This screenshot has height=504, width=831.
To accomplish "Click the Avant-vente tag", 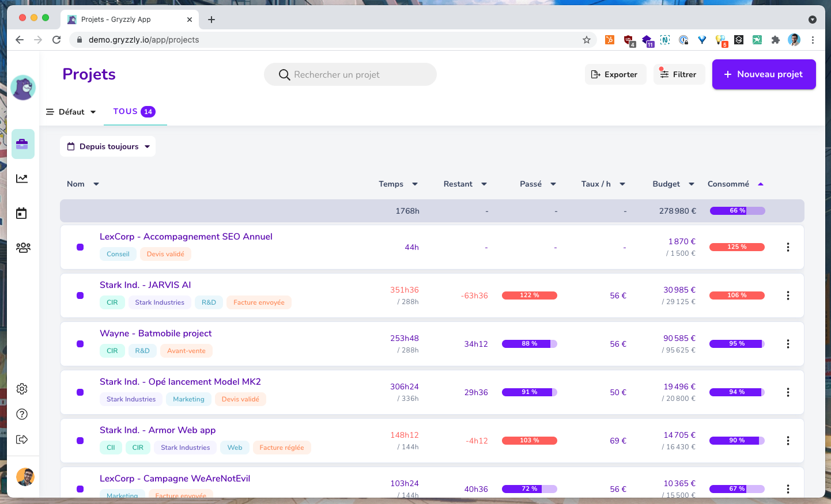I will [186, 351].
